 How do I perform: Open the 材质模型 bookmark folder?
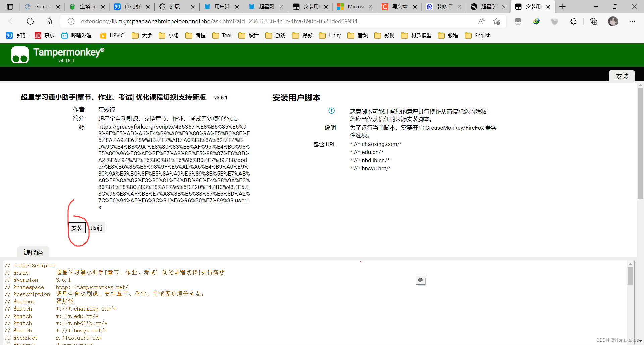click(x=416, y=36)
